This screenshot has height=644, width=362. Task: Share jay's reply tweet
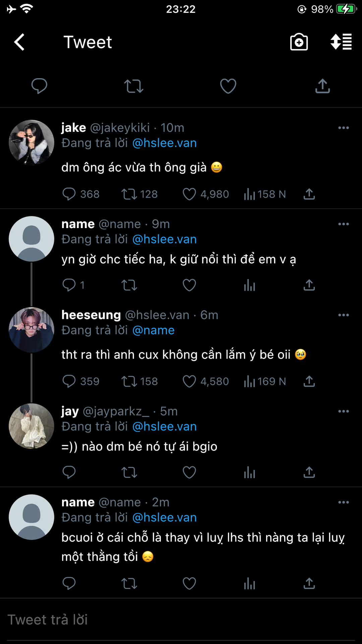click(x=309, y=472)
